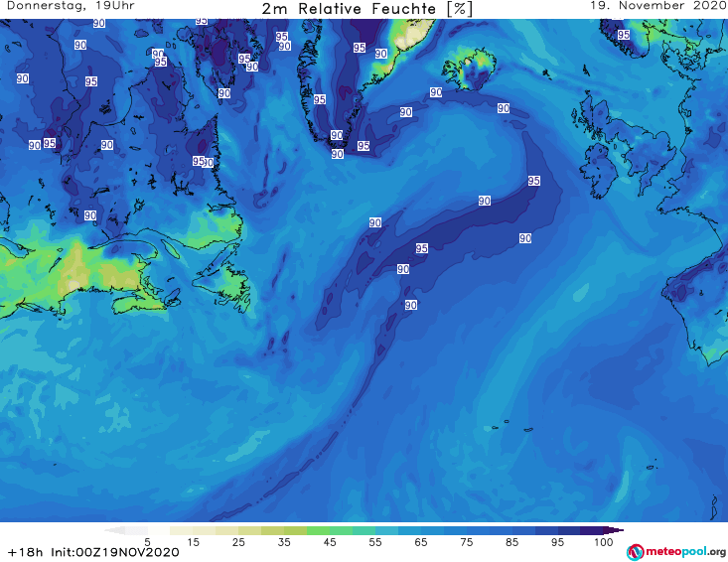Pick the bright green legend swatch left of 45 label
Screen dimensions: 728x562
(x=318, y=530)
